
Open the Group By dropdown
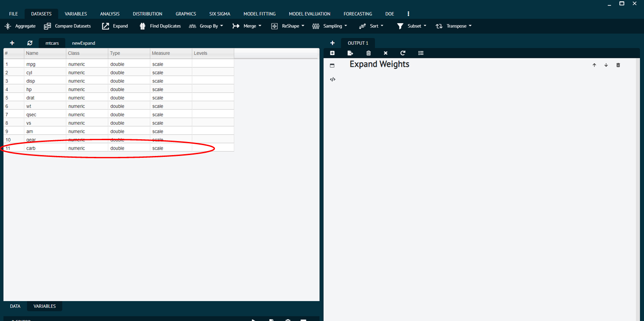pyautogui.click(x=206, y=26)
